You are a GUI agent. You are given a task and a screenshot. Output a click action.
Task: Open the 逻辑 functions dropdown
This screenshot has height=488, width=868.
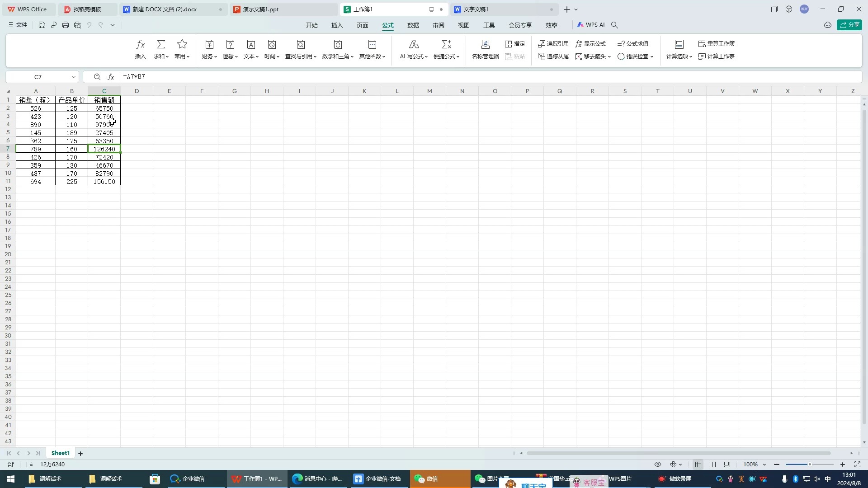pyautogui.click(x=230, y=49)
